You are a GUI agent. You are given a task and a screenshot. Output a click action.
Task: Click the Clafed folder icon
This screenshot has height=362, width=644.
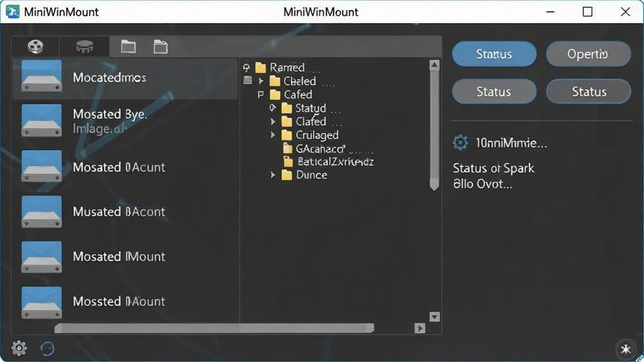[x=287, y=121]
